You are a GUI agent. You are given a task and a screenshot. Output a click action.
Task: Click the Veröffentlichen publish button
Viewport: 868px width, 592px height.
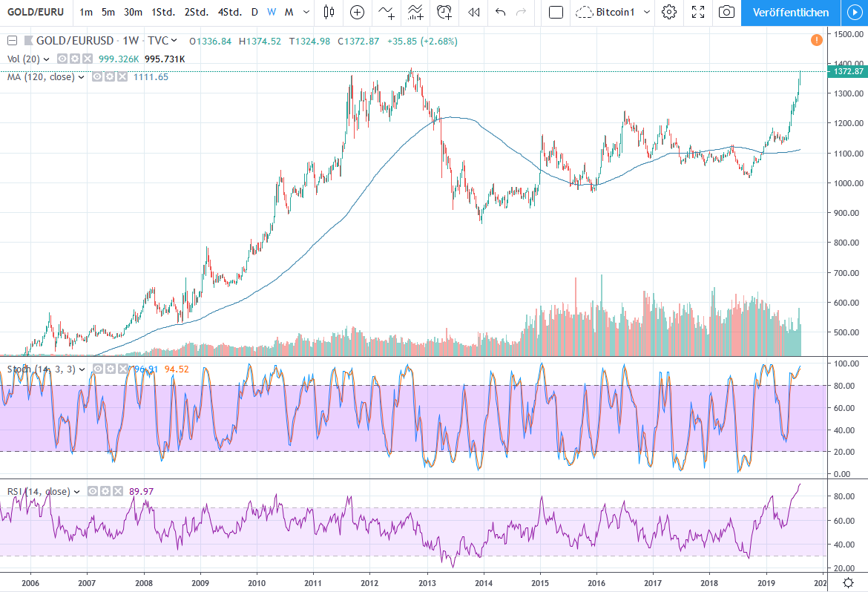(x=791, y=12)
